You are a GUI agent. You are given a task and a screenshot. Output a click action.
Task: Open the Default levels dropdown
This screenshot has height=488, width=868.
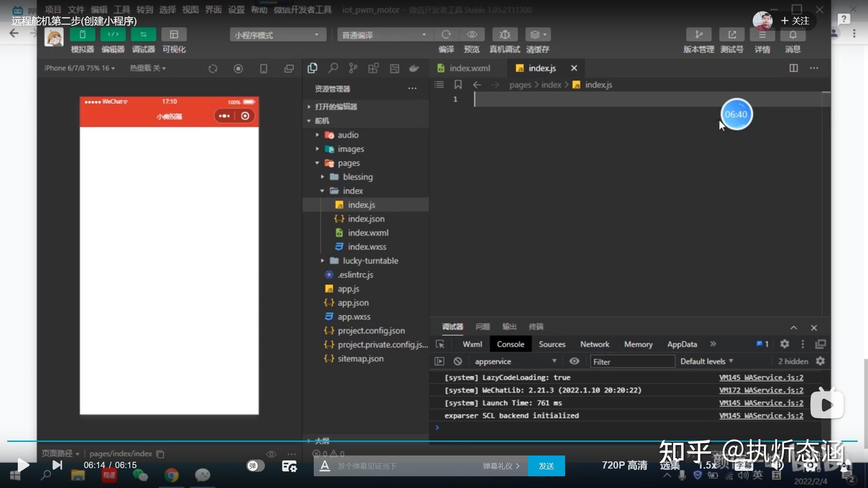click(706, 361)
